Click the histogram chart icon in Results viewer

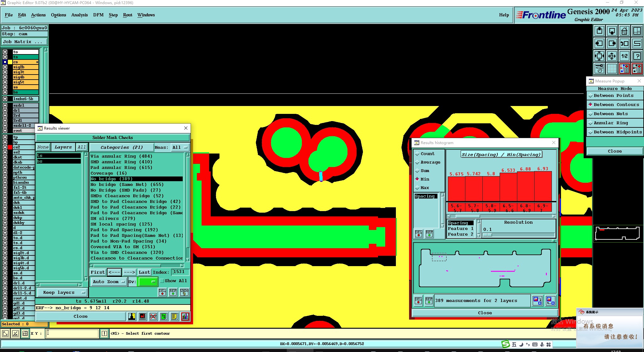point(185,316)
